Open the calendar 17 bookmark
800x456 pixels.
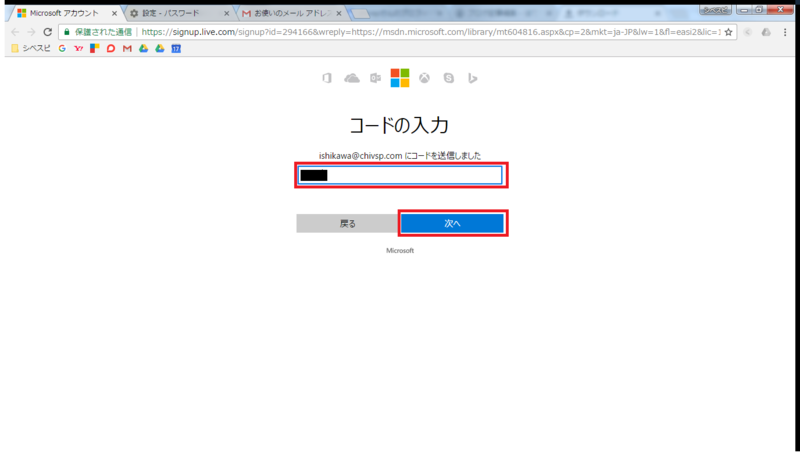click(x=176, y=48)
